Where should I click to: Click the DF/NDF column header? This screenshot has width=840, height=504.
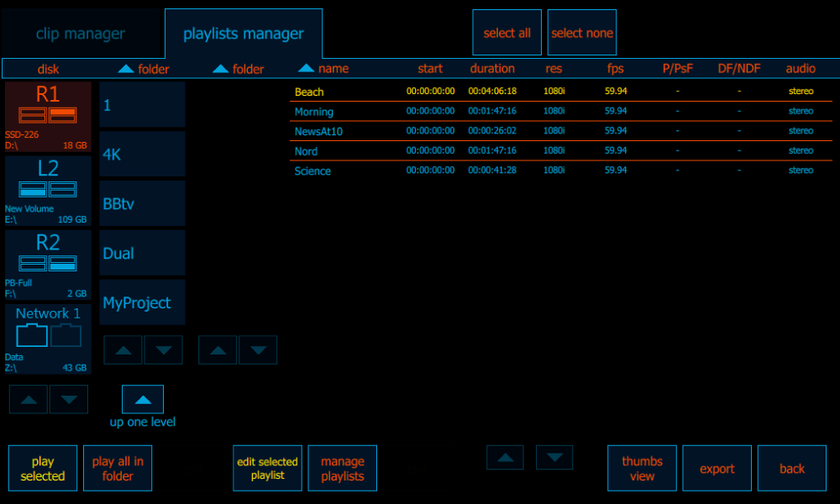(739, 69)
